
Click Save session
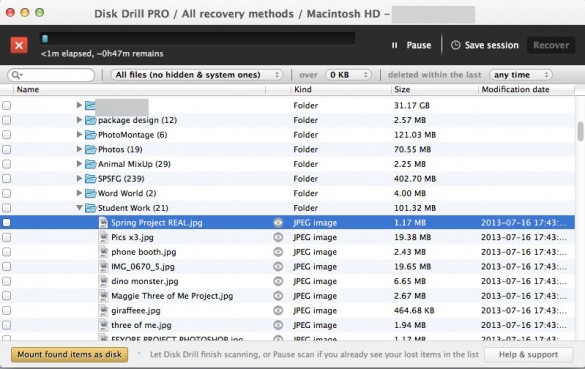[485, 45]
